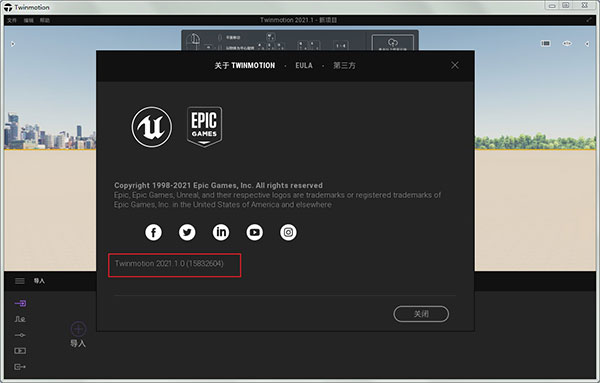The image size is (600, 383).
Task: Toggle the eye view icon at top right
Action: [567, 44]
